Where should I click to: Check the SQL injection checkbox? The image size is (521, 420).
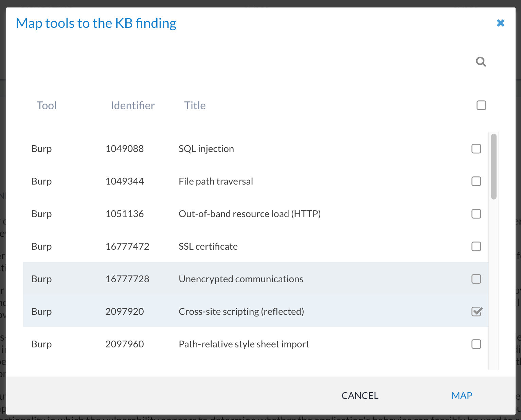click(476, 149)
